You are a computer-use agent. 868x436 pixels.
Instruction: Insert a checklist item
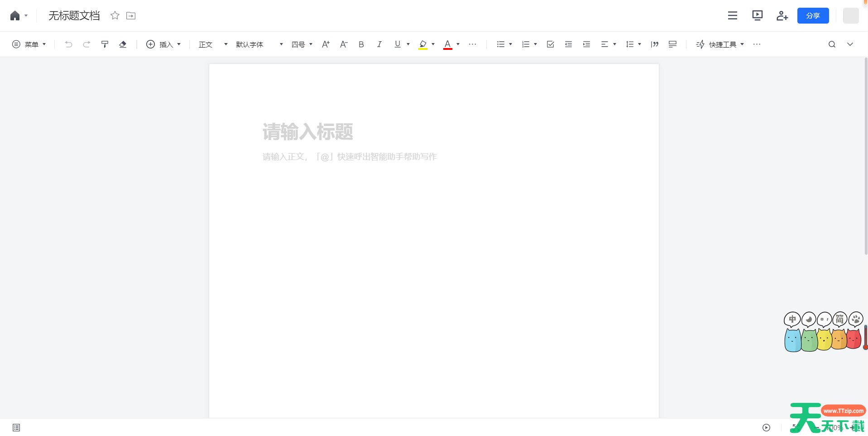click(x=550, y=44)
